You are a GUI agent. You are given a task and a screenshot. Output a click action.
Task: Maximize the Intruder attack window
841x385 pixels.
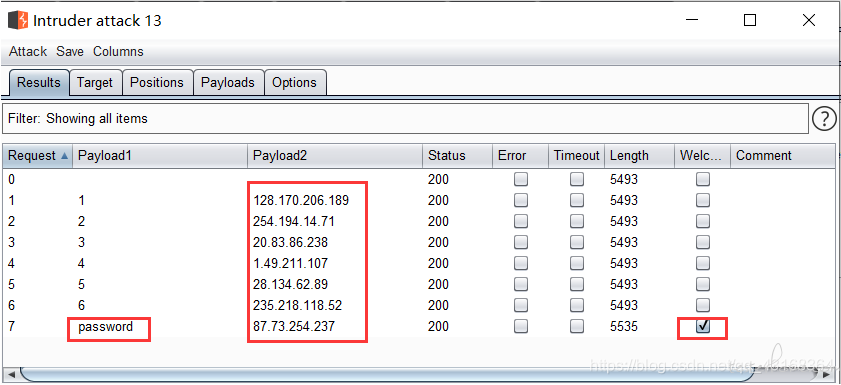pyautogui.click(x=750, y=20)
